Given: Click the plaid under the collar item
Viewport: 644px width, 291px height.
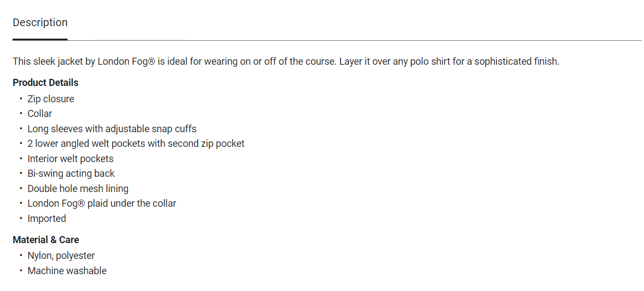Looking at the screenshot, I should [102, 203].
